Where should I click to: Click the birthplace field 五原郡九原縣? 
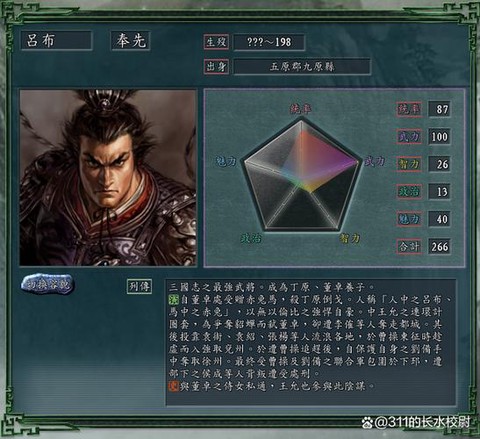tap(302, 67)
